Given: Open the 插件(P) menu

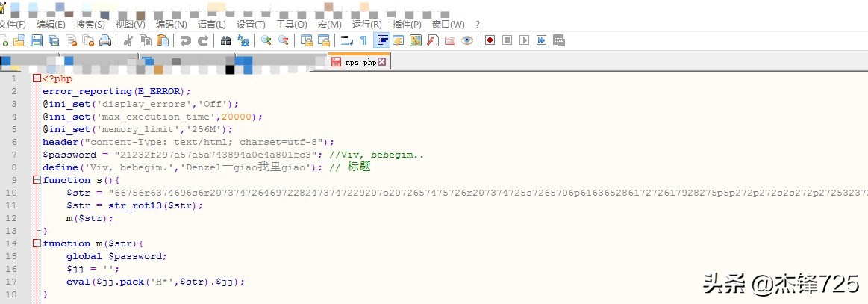Looking at the screenshot, I should tap(406, 25).
